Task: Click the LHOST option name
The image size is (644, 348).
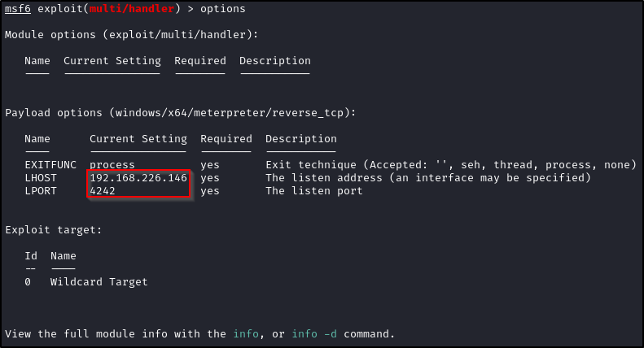Action: click(41, 178)
